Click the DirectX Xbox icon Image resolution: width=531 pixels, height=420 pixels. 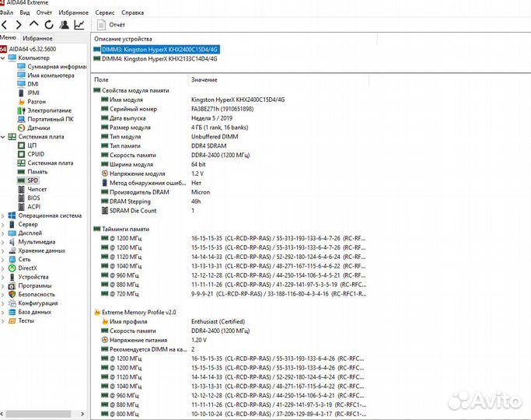point(12,268)
